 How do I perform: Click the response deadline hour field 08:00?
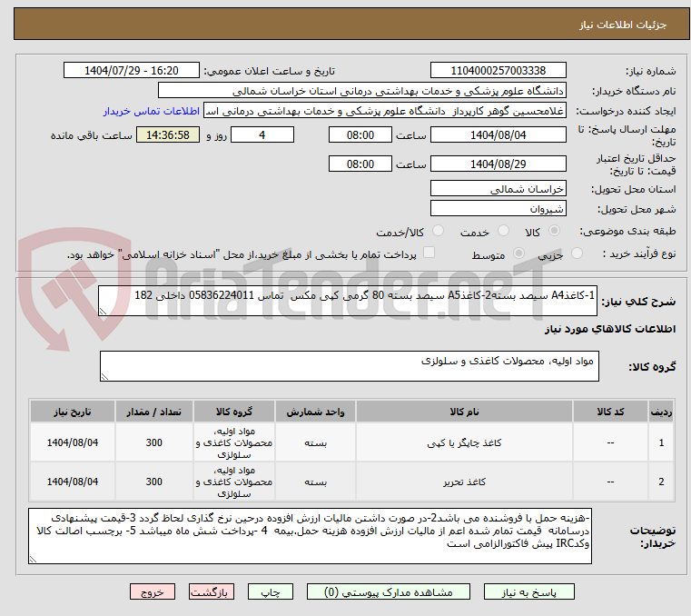click(x=360, y=135)
